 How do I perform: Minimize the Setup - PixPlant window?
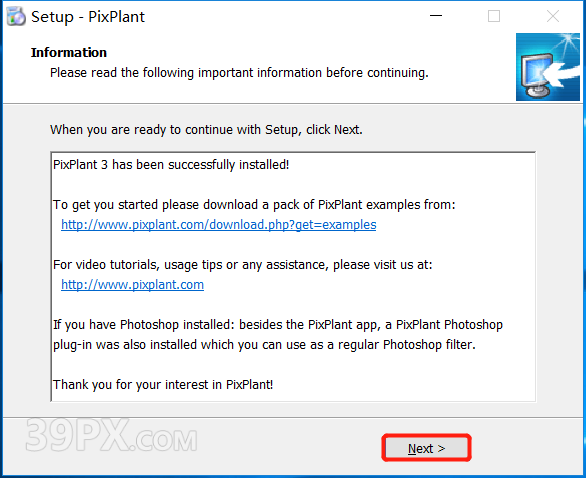coord(436,16)
